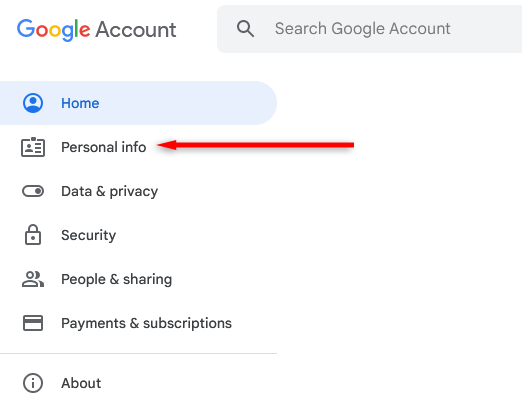Click the Payments credit card icon
The height and width of the screenshot is (399, 522).
pos(33,323)
